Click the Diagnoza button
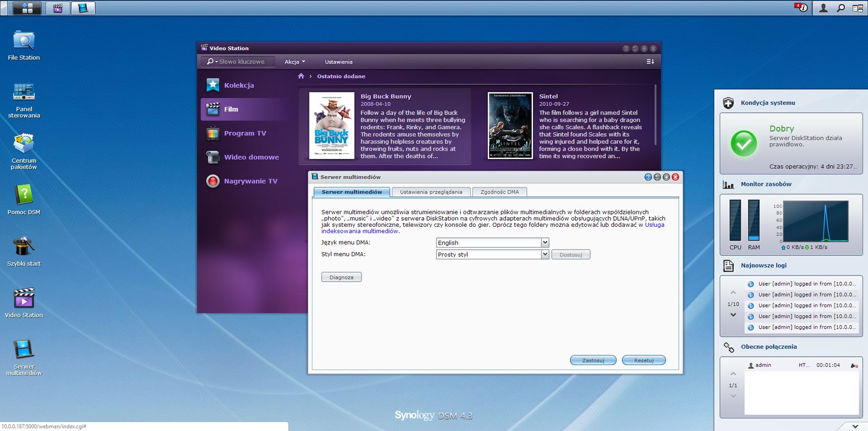Screen dimensions: 868x431 pos(341,277)
